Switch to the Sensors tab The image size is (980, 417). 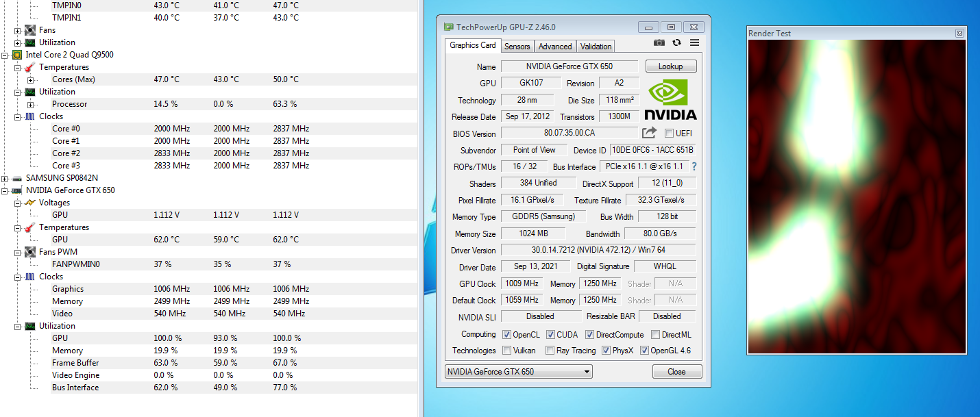(x=517, y=47)
